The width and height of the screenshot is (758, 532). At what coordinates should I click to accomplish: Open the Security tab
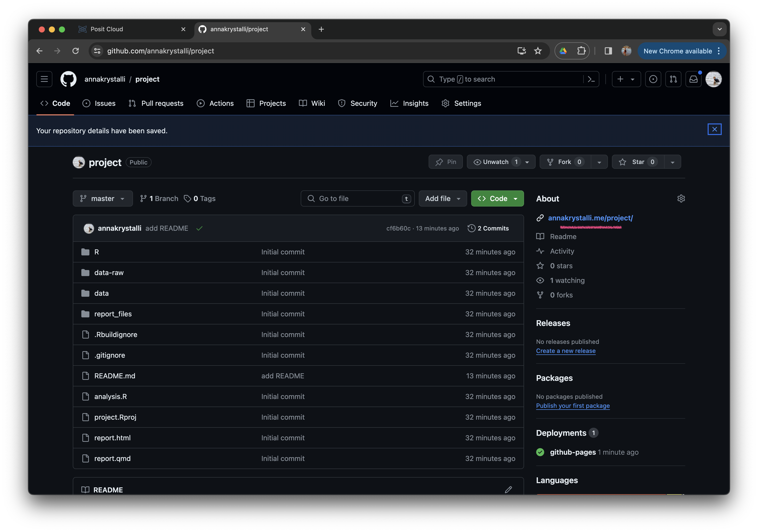click(x=358, y=103)
